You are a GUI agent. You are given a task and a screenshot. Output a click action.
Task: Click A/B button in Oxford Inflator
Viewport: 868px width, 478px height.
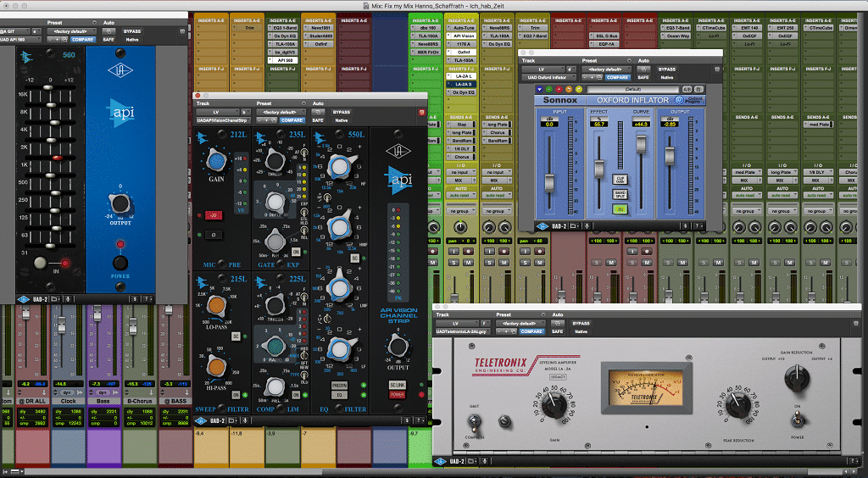[687, 89]
